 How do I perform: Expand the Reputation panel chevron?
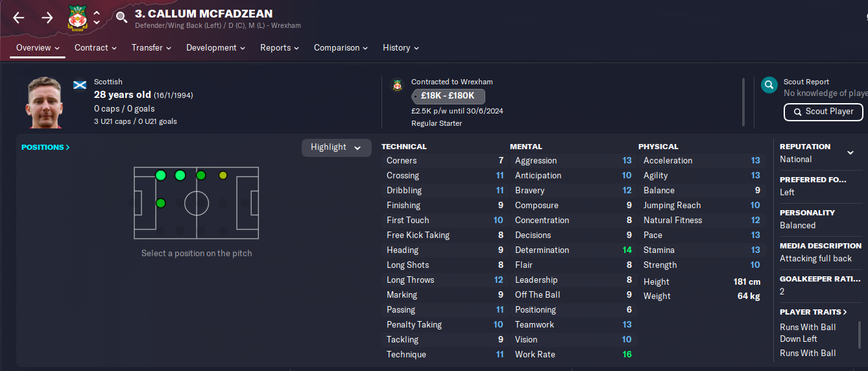pos(850,153)
